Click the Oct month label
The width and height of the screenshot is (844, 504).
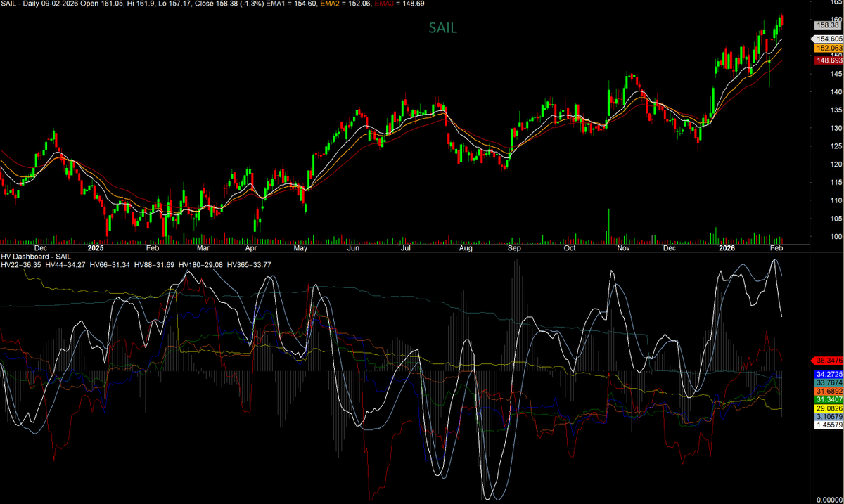569,248
